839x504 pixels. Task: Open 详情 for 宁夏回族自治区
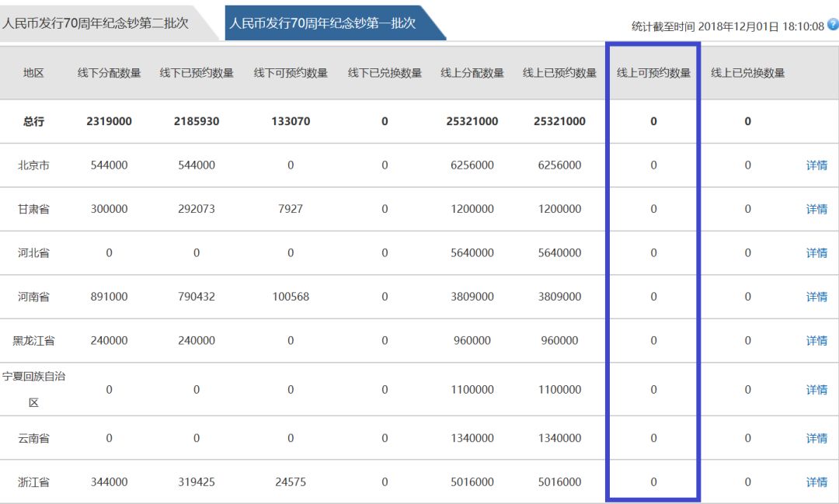816,390
